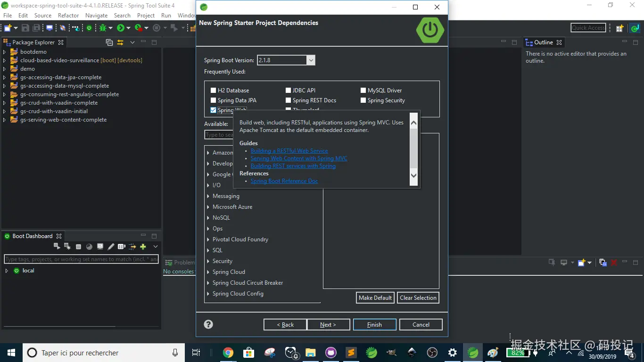Image resolution: width=644 pixels, height=362 pixels.
Task: Click the New wizard icon in main toolbar
Action: tap(8, 28)
